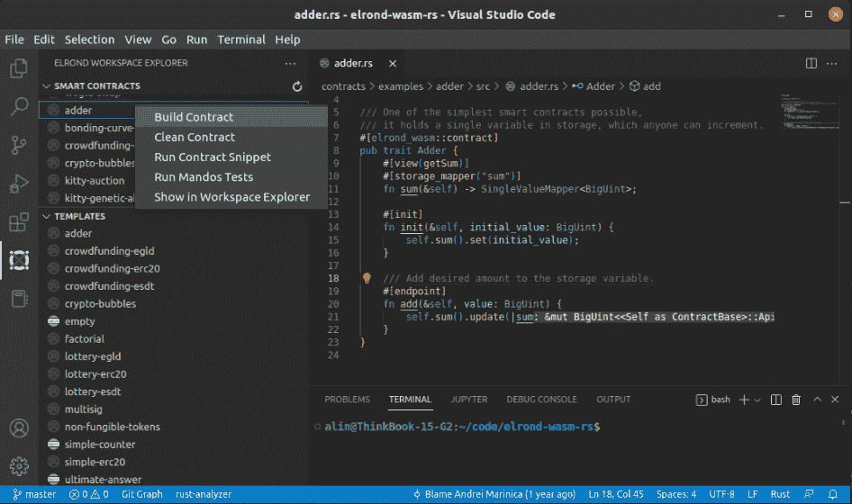Click Ln 18, Col 45 indicator

pos(616,494)
